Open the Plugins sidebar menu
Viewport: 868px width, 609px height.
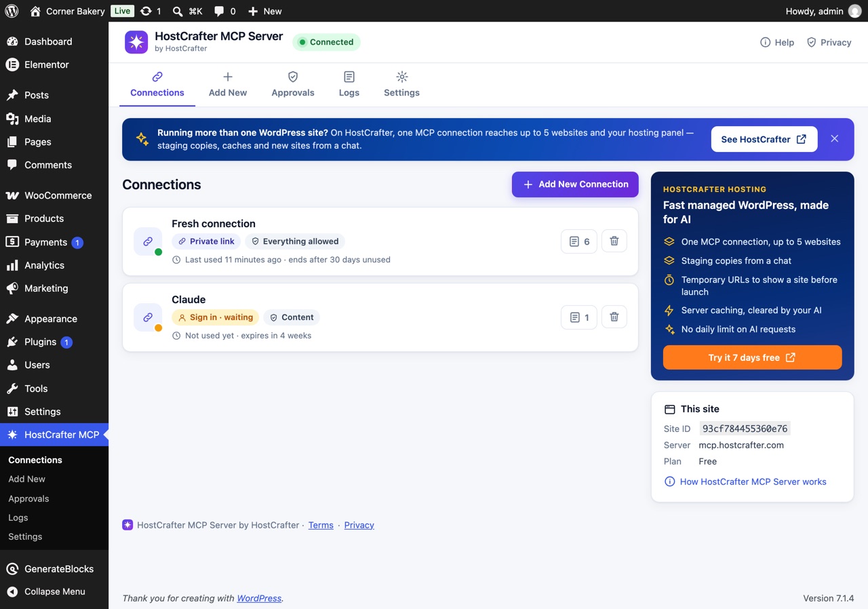coord(54,342)
